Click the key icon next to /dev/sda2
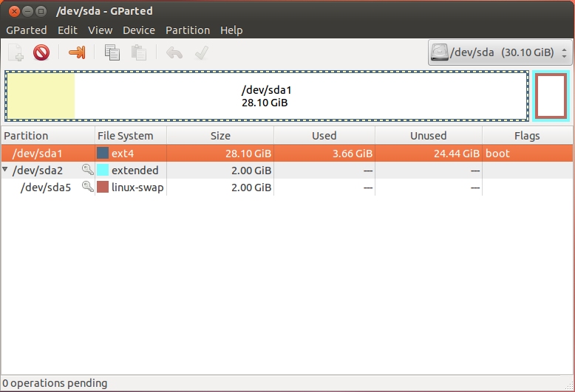This screenshot has width=575, height=392. [x=87, y=170]
